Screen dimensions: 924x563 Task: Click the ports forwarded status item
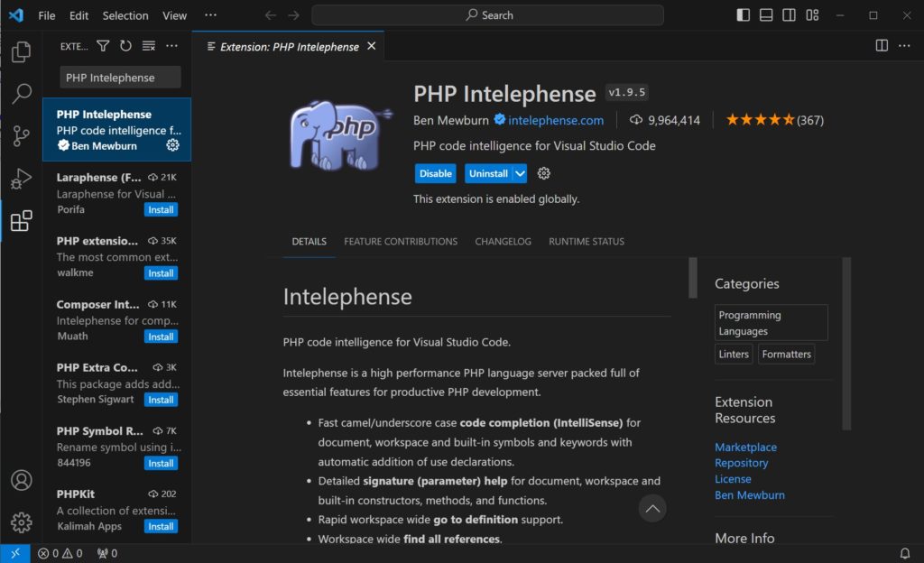point(107,554)
